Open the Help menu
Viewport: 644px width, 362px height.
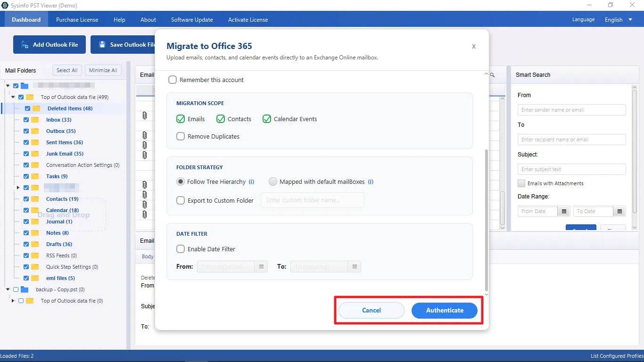click(x=120, y=20)
